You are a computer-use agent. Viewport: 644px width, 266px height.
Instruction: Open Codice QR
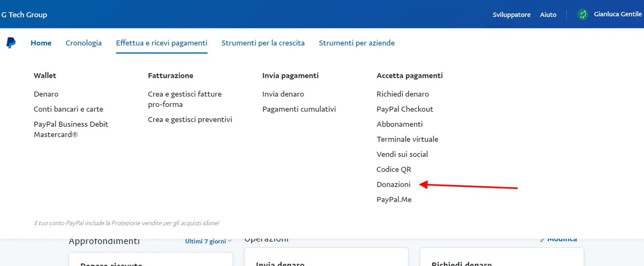(394, 169)
